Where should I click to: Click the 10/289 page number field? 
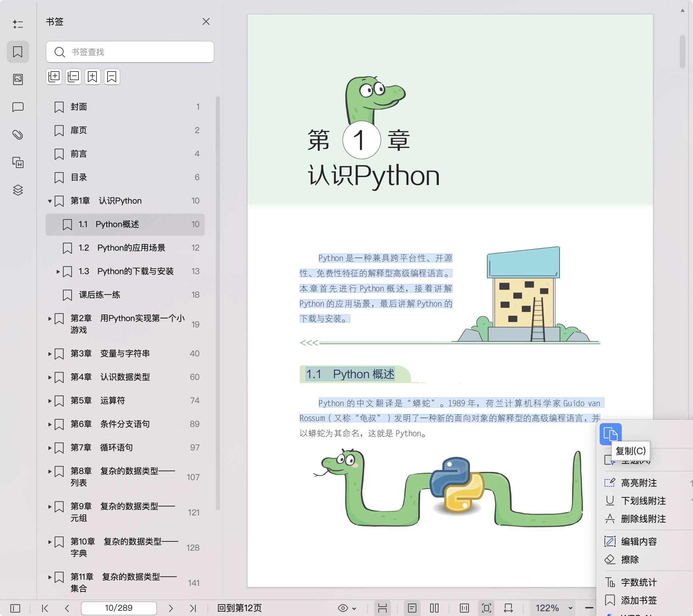pyautogui.click(x=119, y=608)
